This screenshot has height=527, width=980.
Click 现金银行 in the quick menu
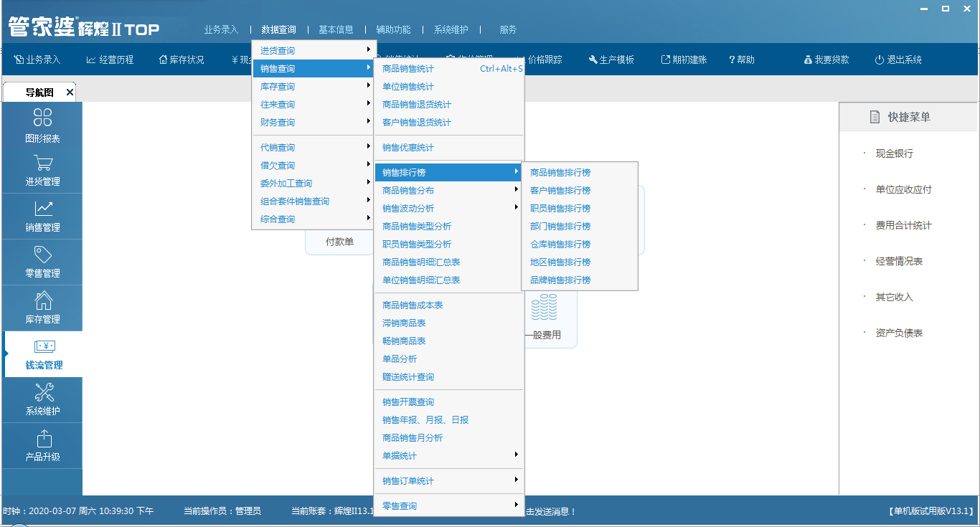(894, 153)
